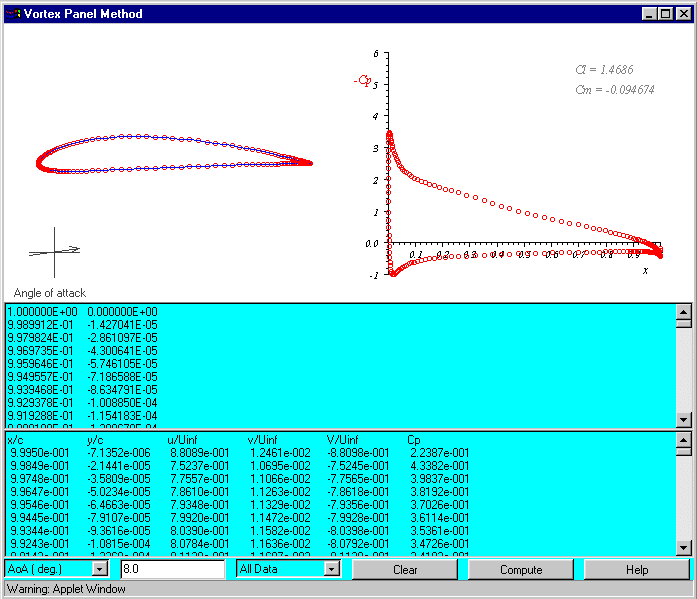Select coordinate row 9.949557E-01
697x599 pixels.
[82, 377]
